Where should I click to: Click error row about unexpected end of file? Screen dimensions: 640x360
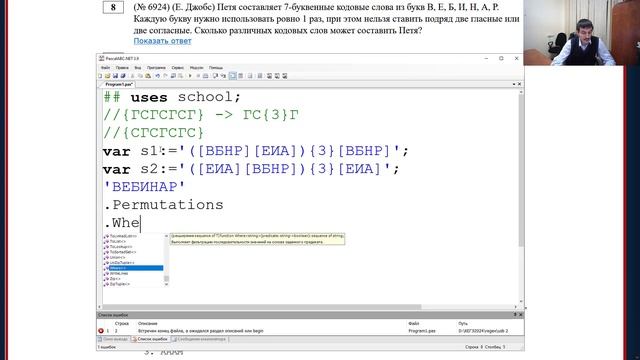click(310, 331)
